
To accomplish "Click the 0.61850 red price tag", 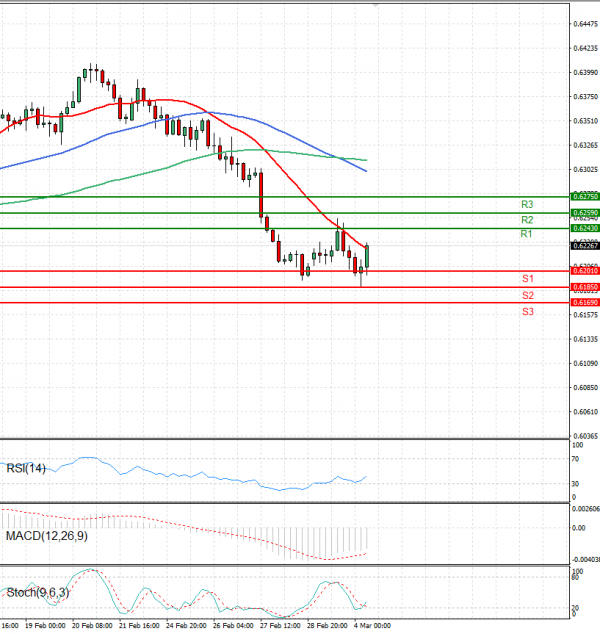I will (584, 287).
